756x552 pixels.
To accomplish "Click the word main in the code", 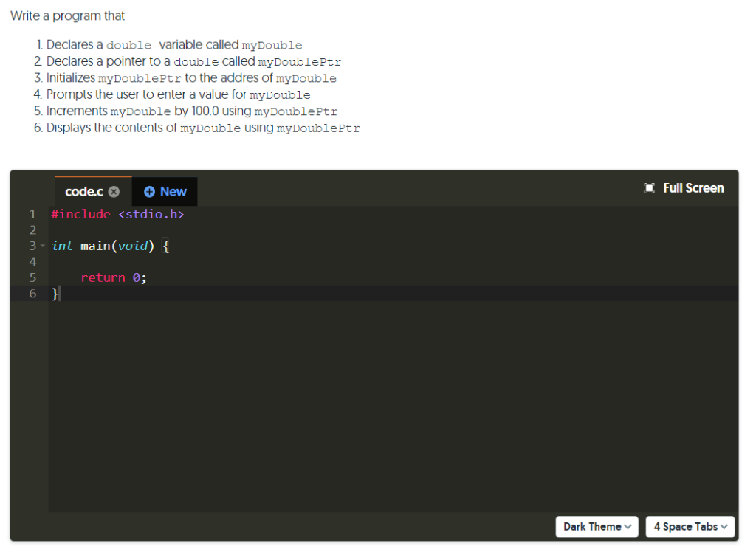I will coord(96,246).
